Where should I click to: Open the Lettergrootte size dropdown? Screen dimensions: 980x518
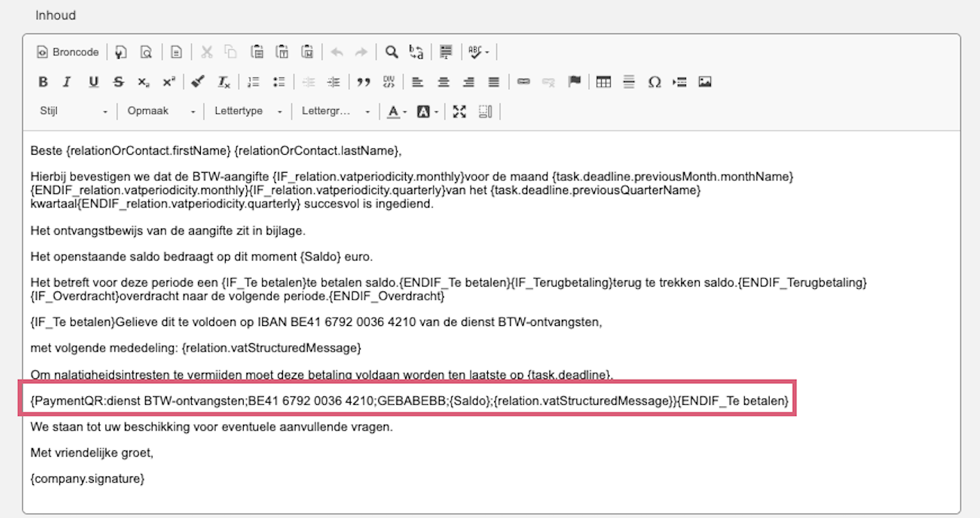[336, 111]
